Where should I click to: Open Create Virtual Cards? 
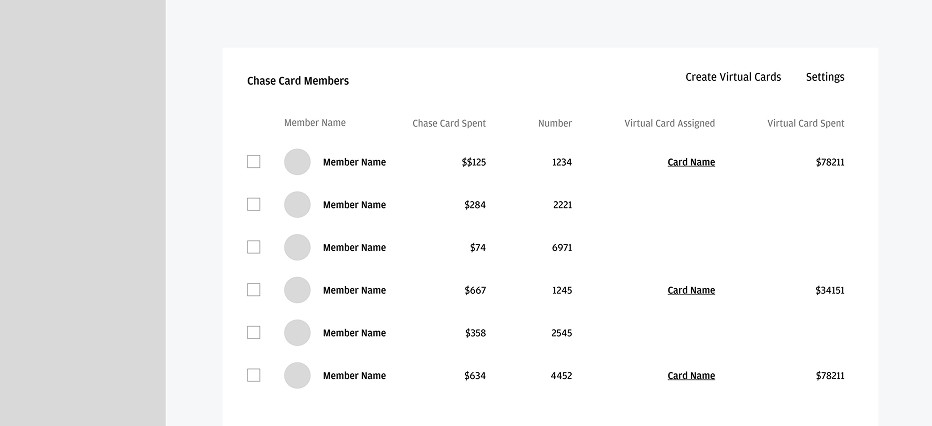(733, 78)
